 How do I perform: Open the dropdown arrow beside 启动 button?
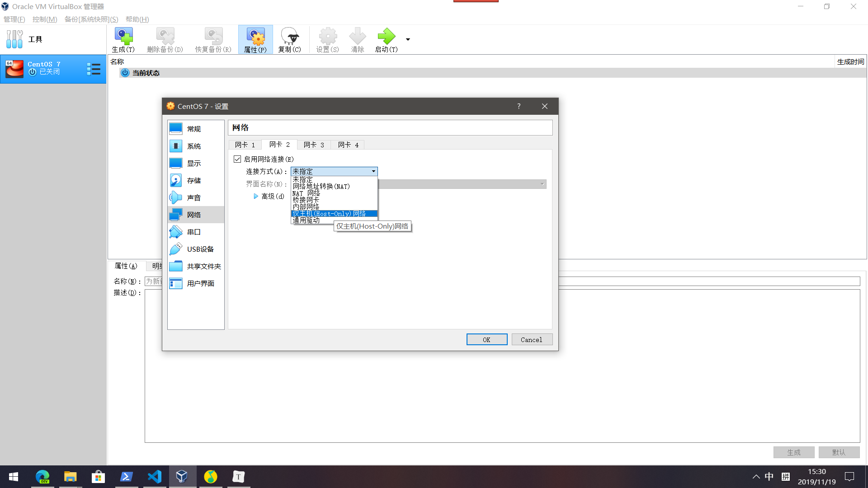click(x=408, y=39)
